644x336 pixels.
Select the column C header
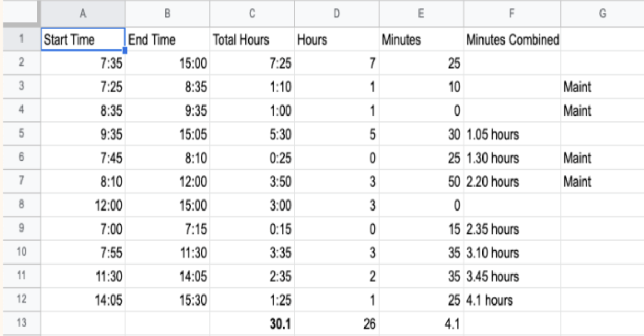pos(252,14)
